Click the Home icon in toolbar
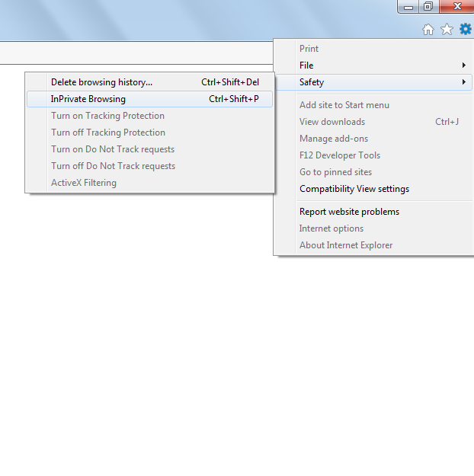Screen dimensions: 474x476 [428, 29]
